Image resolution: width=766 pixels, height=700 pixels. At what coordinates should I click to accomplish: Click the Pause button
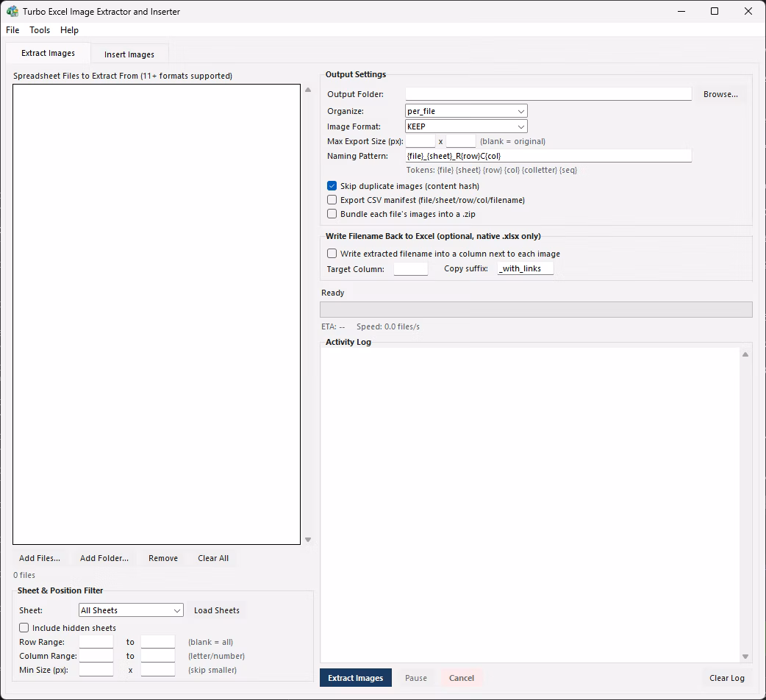tap(416, 677)
